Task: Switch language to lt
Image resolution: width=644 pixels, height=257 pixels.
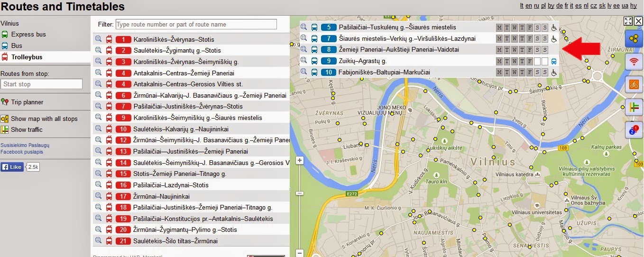Action: click(522, 6)
